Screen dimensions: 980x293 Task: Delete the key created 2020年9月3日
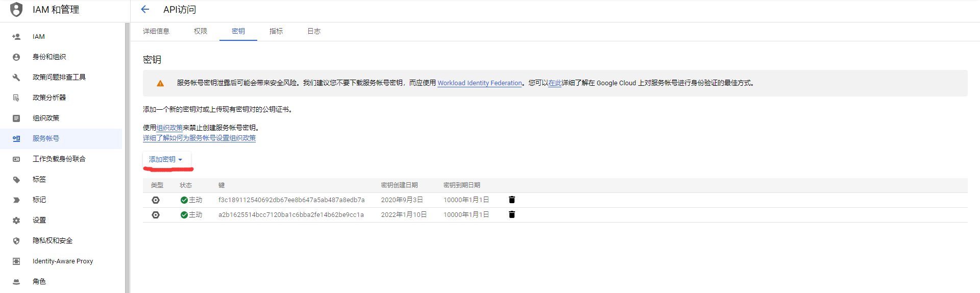click(511, 200)
